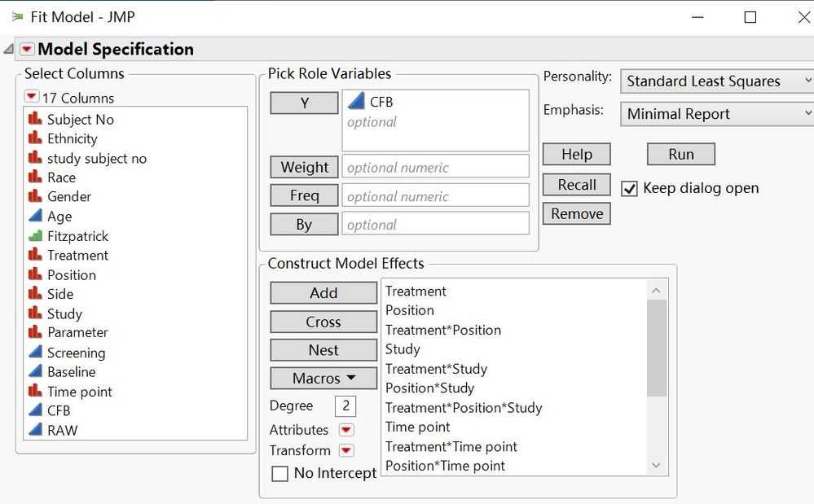814x504 pixels.
Task: Click the Treatment nominal column icon
Action: click(35, 255)
